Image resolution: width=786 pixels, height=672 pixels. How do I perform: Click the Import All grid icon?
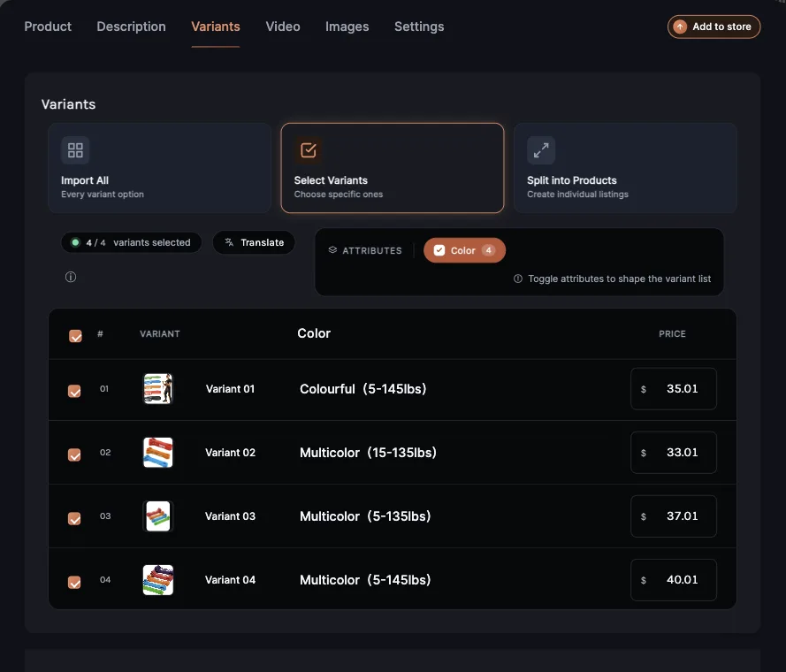click(x=75, y=150)
